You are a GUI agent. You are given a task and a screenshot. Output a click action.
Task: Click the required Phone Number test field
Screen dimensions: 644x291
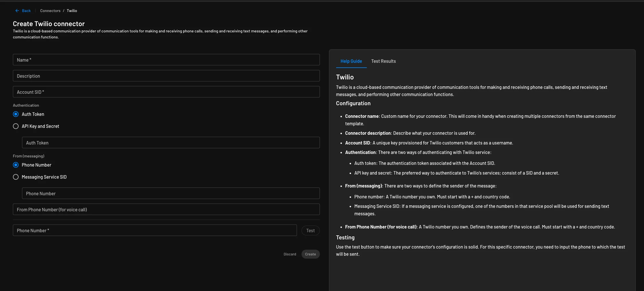pos(155,230)
